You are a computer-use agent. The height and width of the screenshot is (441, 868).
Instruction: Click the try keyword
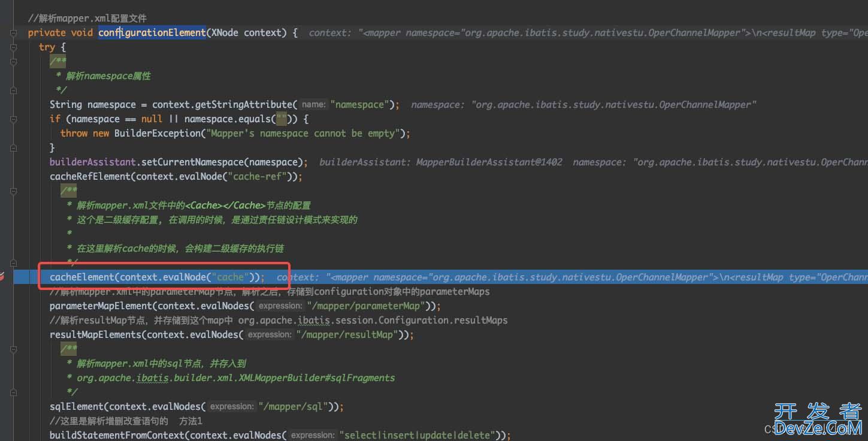tap(47, 47)
